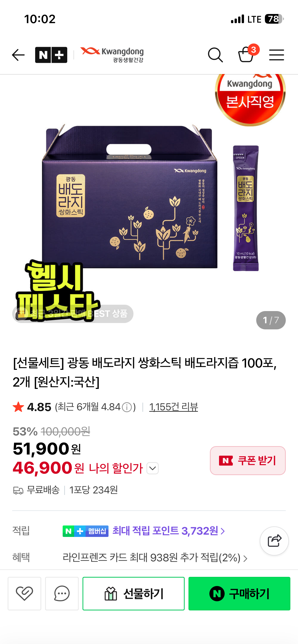Open the Naver Plus N+ logo
Image resolution: width=298 pixels, height=644 pixels.
[x=51, y=55]
